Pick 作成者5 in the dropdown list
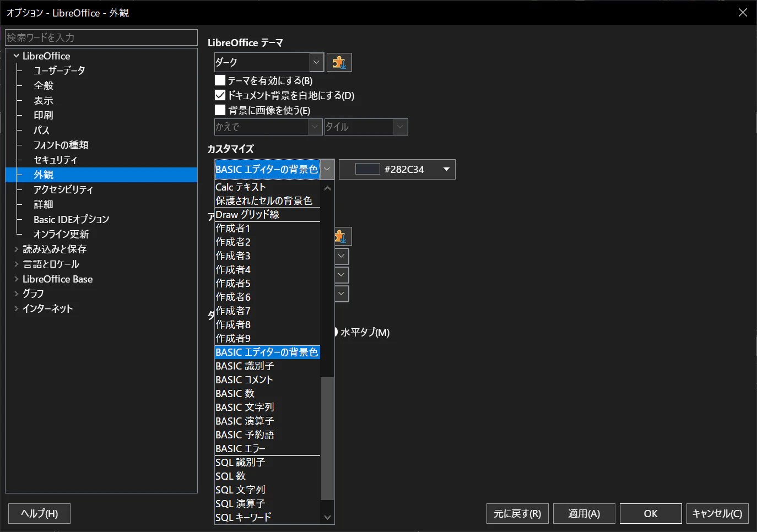The height and width of the screenshot is (532, 757). [268, 284]
